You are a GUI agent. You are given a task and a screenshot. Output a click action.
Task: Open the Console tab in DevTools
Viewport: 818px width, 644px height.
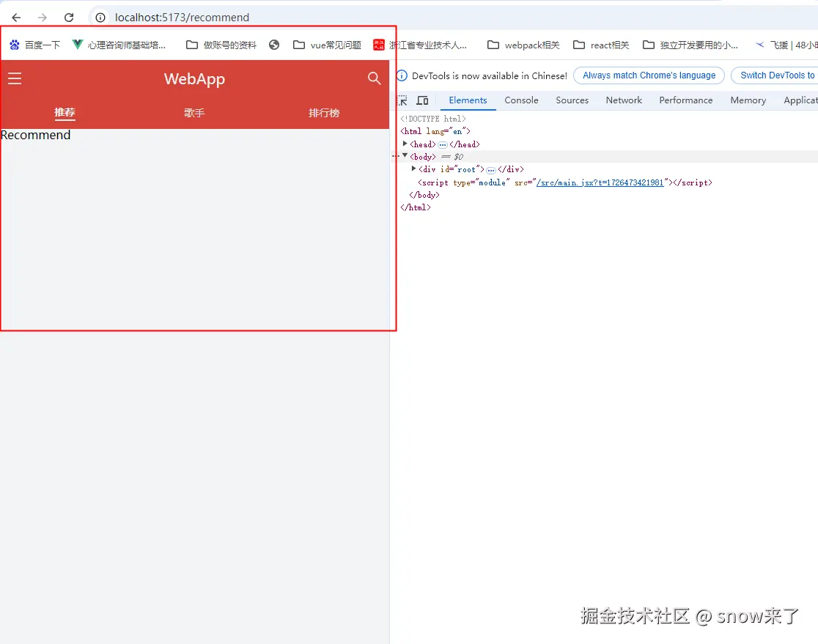click(521, 100)
